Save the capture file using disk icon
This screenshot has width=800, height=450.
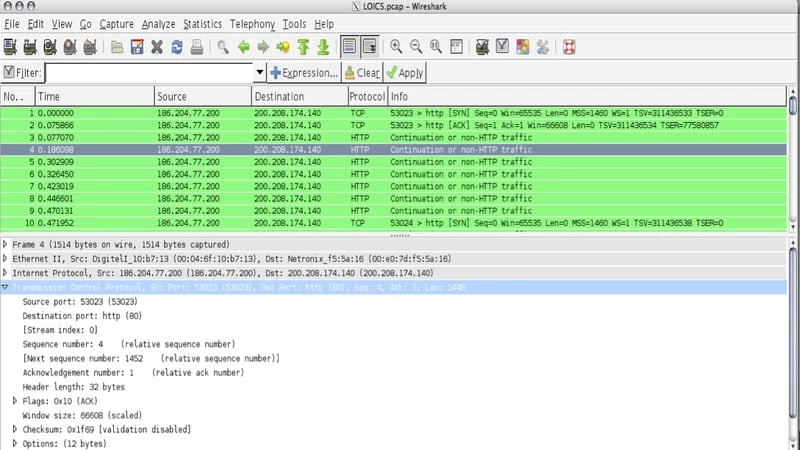pyautogui.click(x=137, y=46)
